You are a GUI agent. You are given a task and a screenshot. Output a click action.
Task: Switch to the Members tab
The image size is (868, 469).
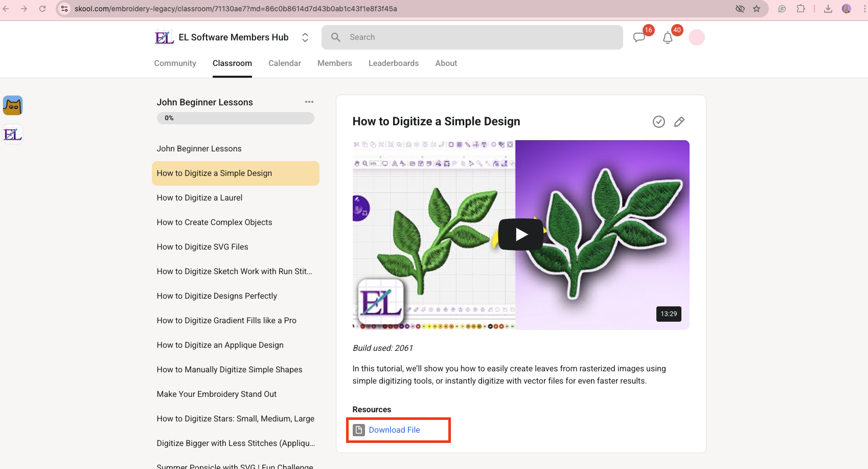coord(335,63)
